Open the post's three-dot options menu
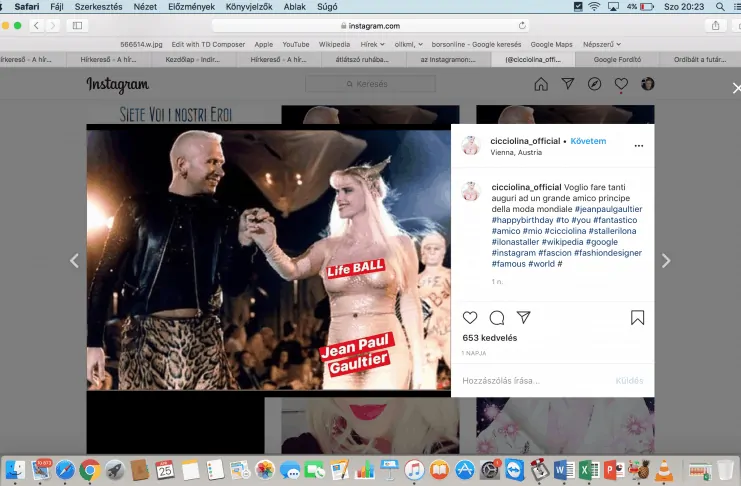Viewport: 741px width, 486px height. point(639,146)
